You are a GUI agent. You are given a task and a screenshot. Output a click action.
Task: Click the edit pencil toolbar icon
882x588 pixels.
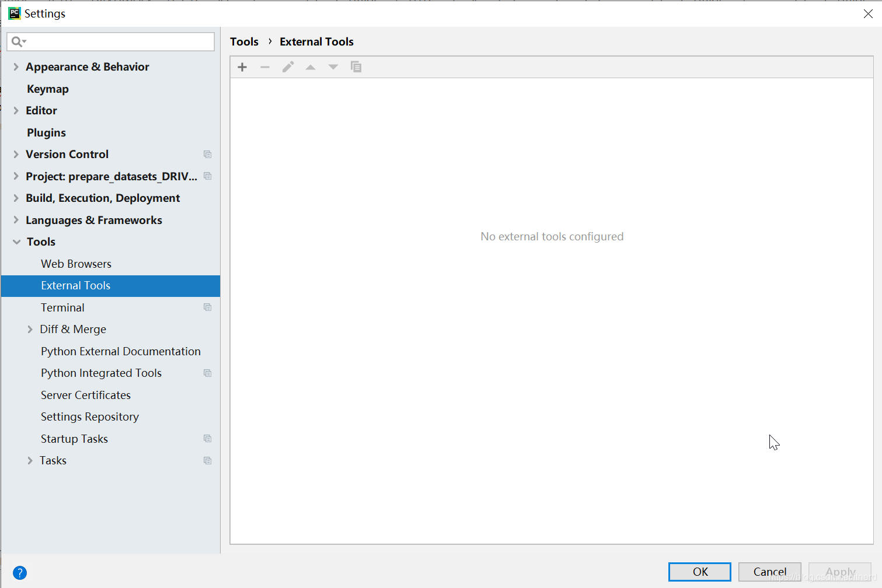tap(288, 67)
